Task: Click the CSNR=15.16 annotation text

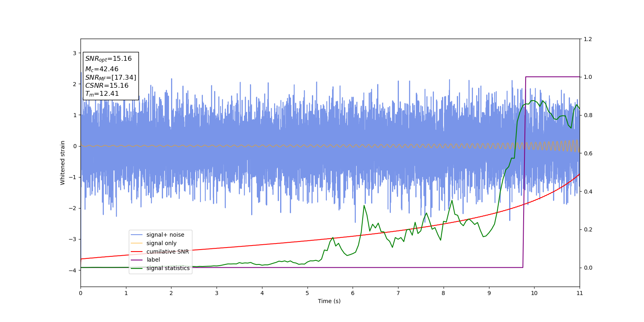Action: [x=107, y=86]
